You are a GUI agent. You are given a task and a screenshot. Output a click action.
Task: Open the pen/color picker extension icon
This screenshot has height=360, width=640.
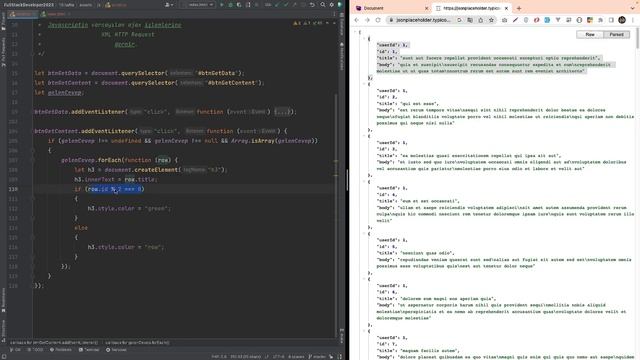tap(515, 20)
